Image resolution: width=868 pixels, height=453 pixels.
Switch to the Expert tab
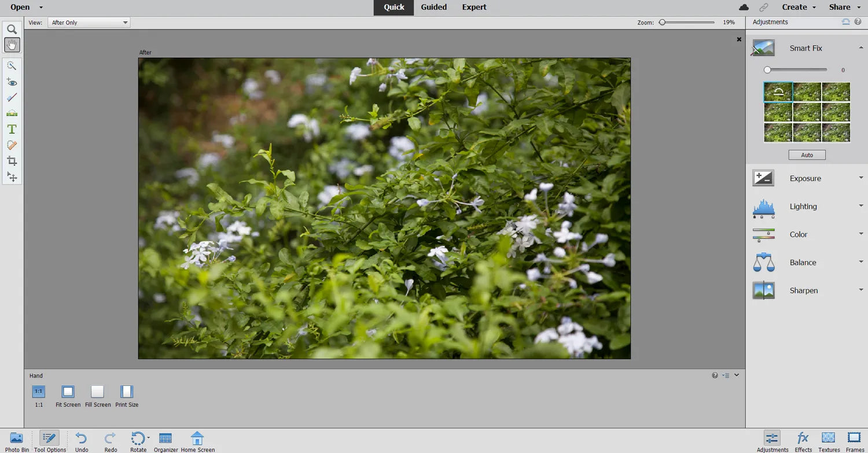click(x=474, y=7)
